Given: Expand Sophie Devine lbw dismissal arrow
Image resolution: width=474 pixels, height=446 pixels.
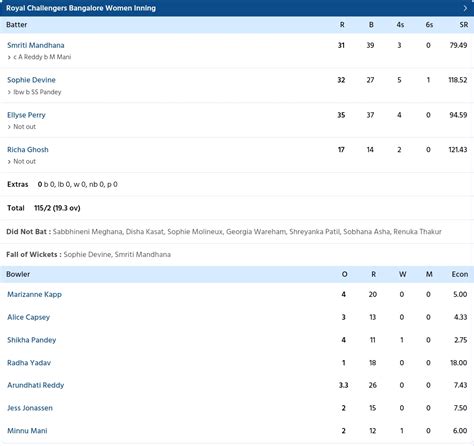Looking at the screenshot, I should pos(9,92).
